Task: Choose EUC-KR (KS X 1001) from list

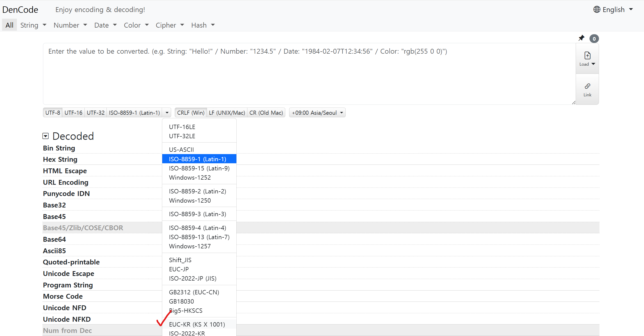Action: click(x=197, y=324)
